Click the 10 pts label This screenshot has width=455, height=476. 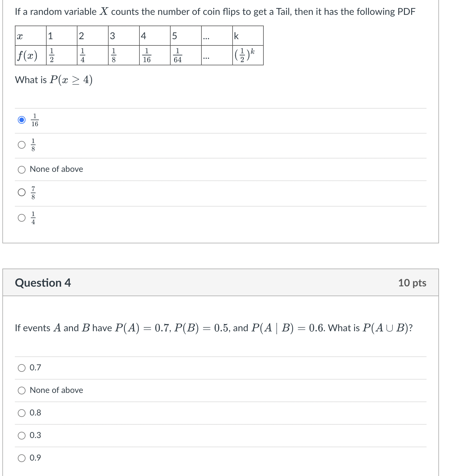[x=413, y=283]
